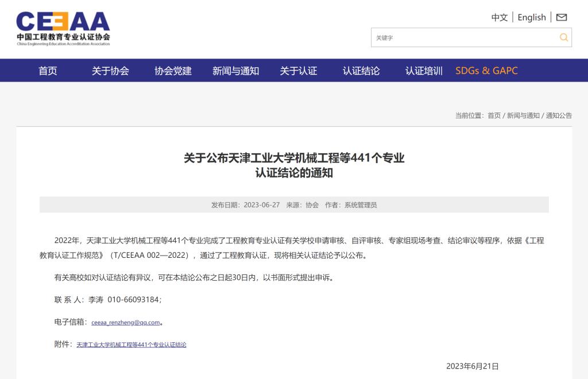Open the SDGs & GAPC menu item

tap(486, 71)
